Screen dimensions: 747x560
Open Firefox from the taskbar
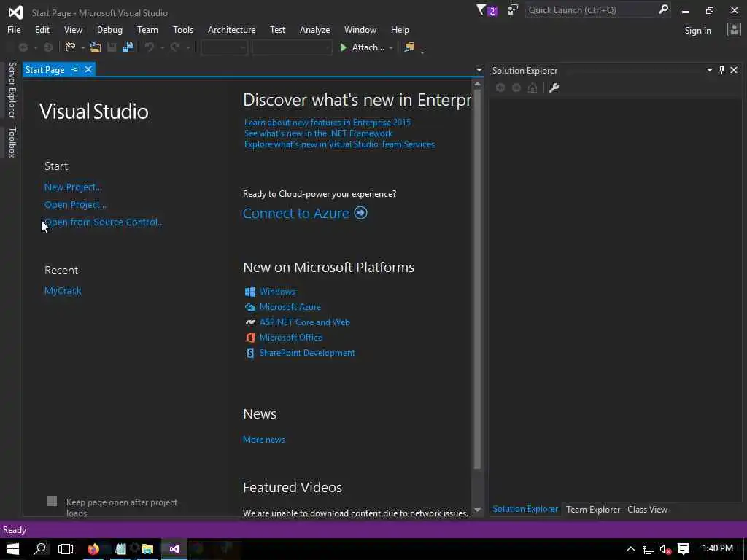point(93,548)
